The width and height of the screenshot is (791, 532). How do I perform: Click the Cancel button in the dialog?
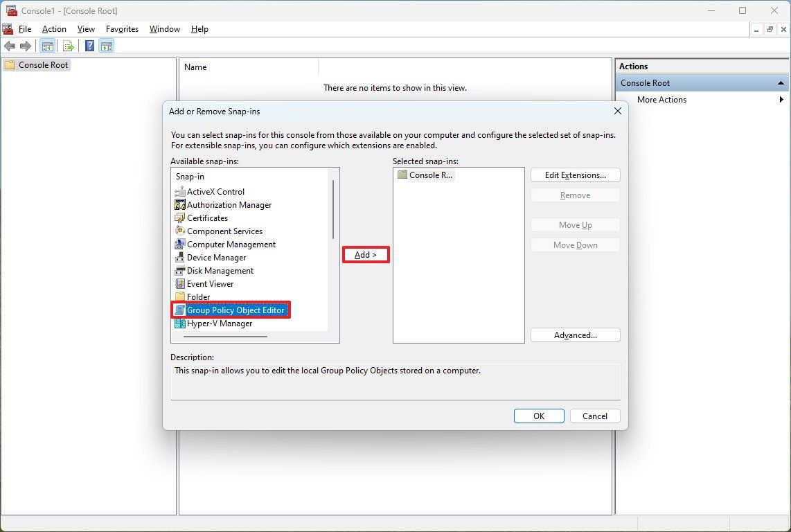[594, 416]
